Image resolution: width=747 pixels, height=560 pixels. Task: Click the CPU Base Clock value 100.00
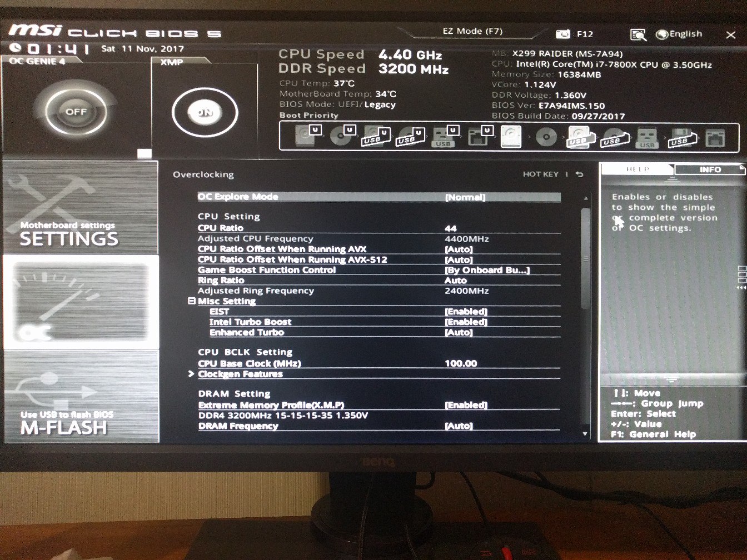461,363
